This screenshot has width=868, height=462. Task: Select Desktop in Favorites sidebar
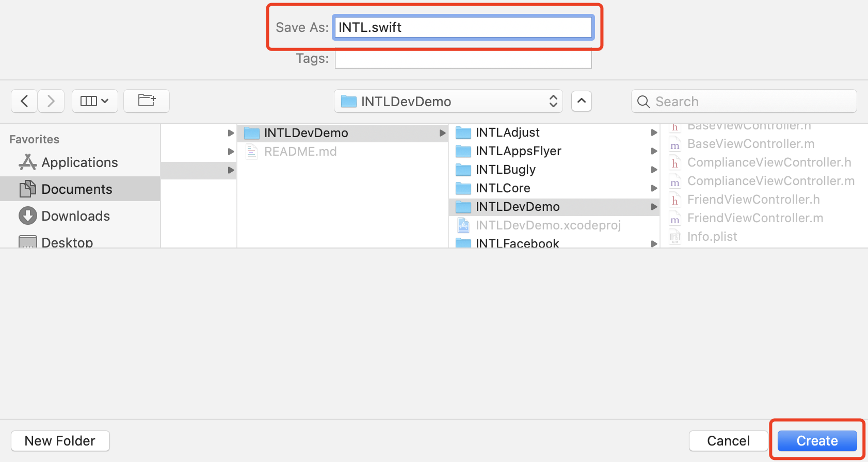pos(80,241)
